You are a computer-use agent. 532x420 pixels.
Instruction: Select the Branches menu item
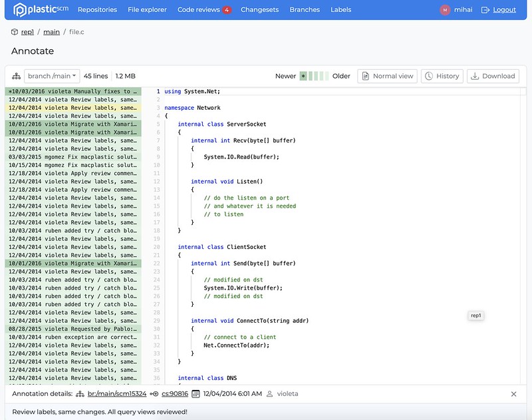point(303,9)
